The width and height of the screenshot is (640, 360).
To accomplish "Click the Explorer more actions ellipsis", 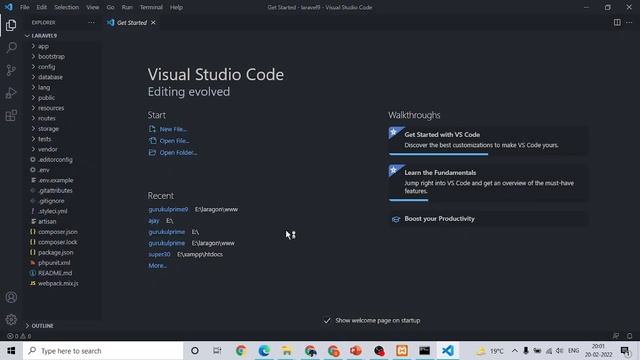I will click(91, 22).
